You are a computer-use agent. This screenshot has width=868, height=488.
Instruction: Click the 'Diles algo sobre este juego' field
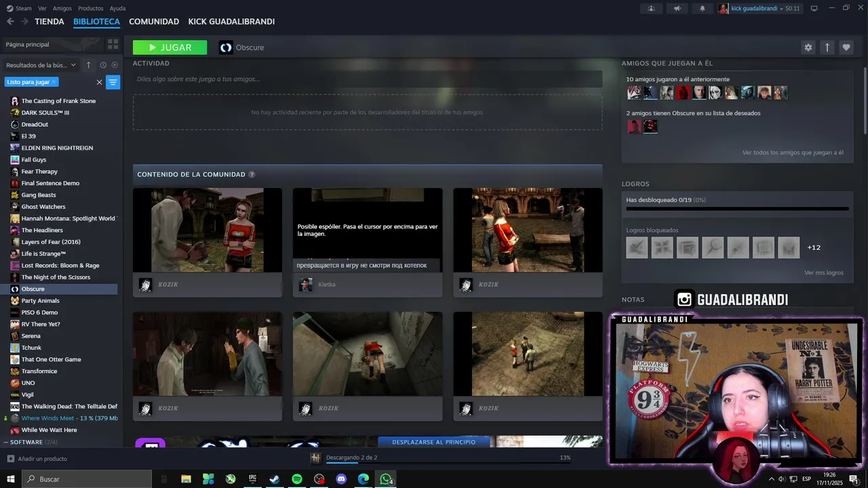click(368, 79)
